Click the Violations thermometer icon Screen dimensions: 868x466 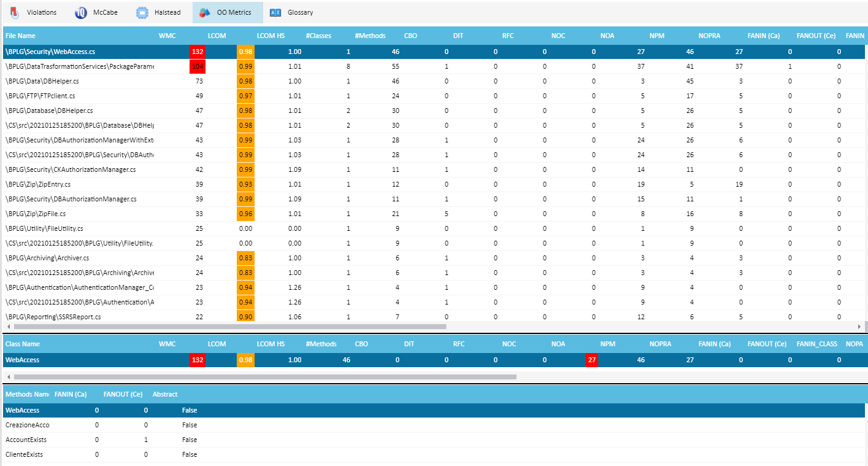tap(15, 12)
